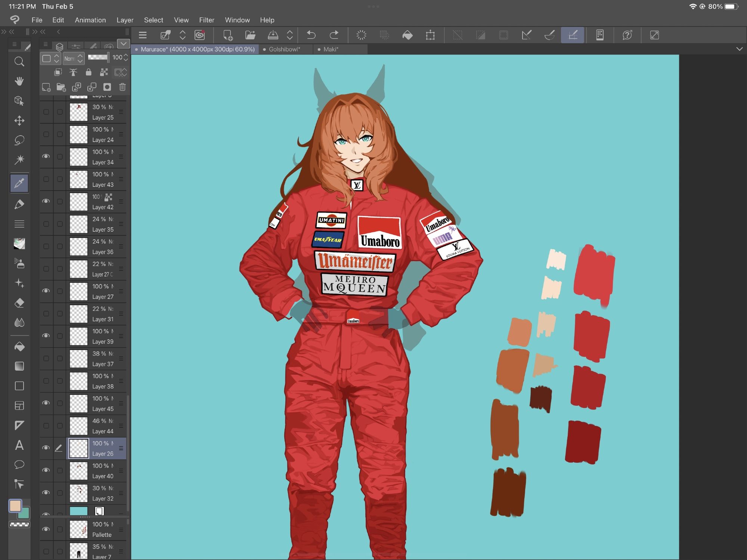Show Layer 25 by toggling visibility box

coord(46,112)
